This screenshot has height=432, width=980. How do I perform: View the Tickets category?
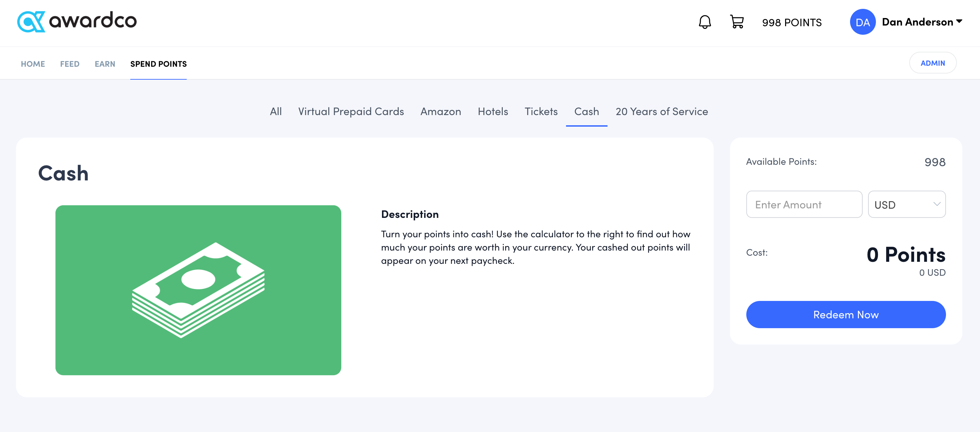pyautogui.click(x=541, y=112)
